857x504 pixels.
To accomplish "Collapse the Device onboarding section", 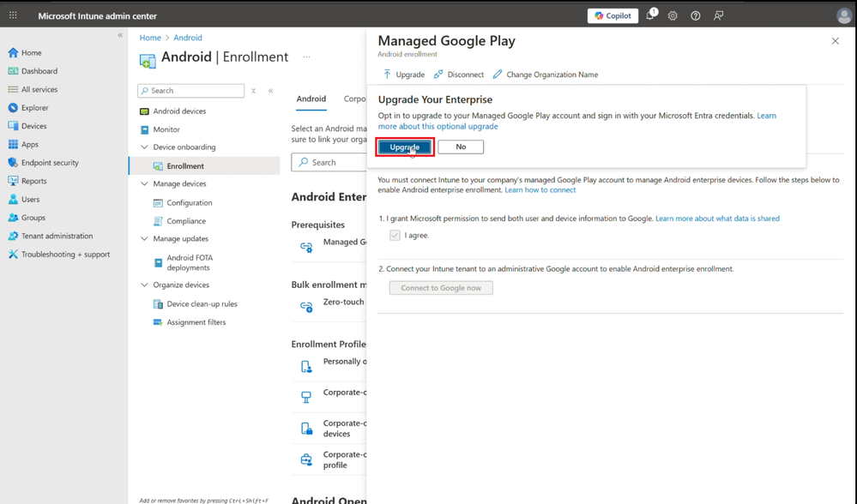I will point(144,147).
